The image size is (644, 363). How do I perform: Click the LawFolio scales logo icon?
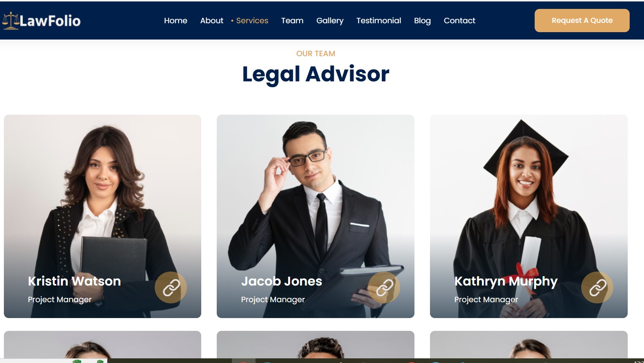[x=10, y=21]
